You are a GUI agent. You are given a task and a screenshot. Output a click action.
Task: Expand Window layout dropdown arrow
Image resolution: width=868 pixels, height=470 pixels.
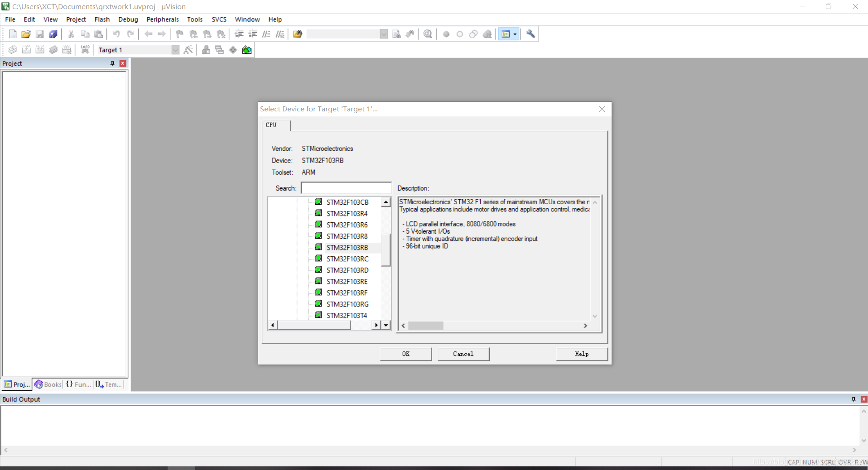tap(515, 34)
